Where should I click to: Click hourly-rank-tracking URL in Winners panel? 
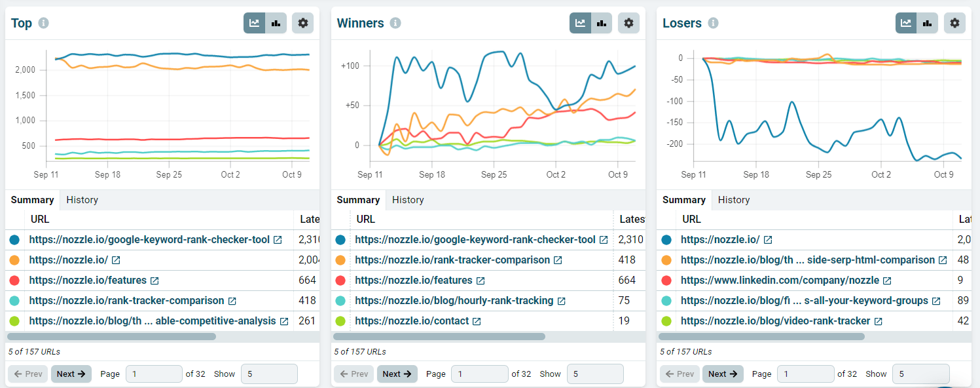454,301
